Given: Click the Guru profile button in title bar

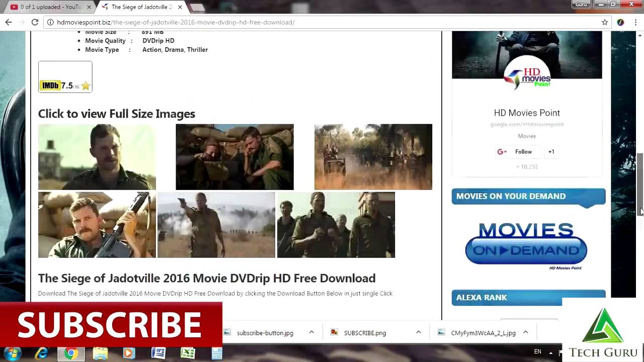Looking at the screenshot, I should click(x=581, y=4).
